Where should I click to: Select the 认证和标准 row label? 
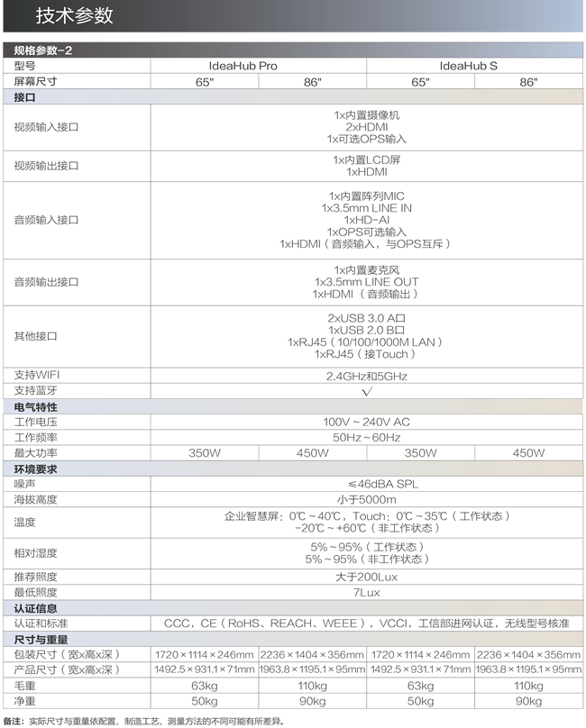[41, 623]
